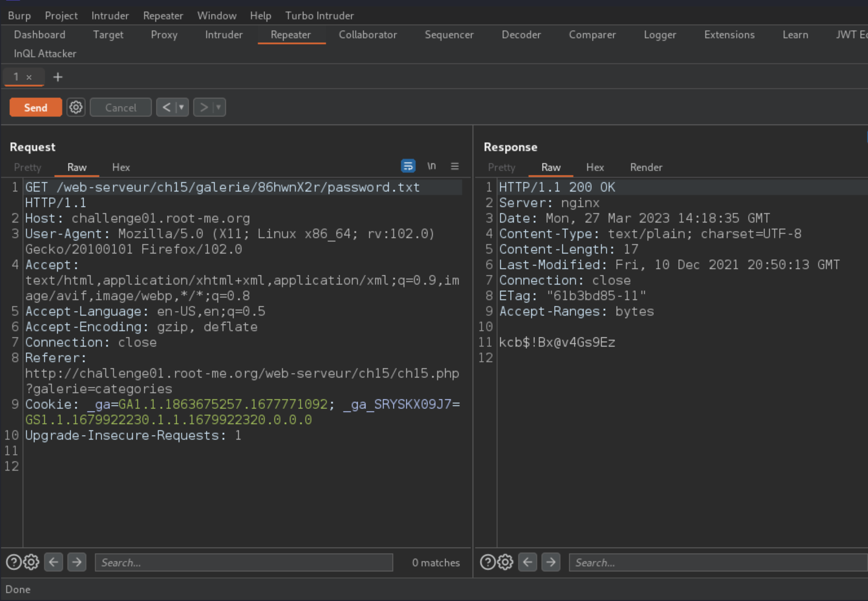
Task: Click the Send button to submit request
Action: tap(35, 108)
